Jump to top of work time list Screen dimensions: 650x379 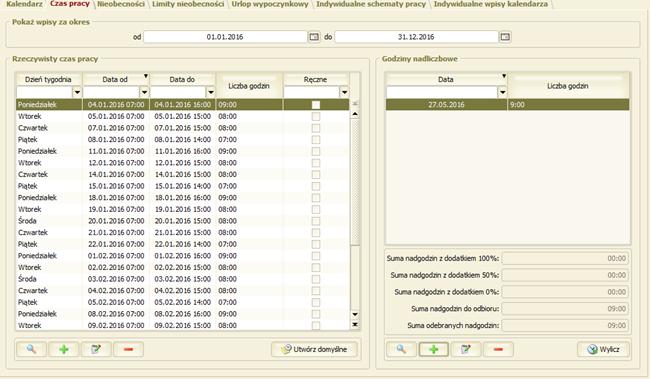coord(355,104)
